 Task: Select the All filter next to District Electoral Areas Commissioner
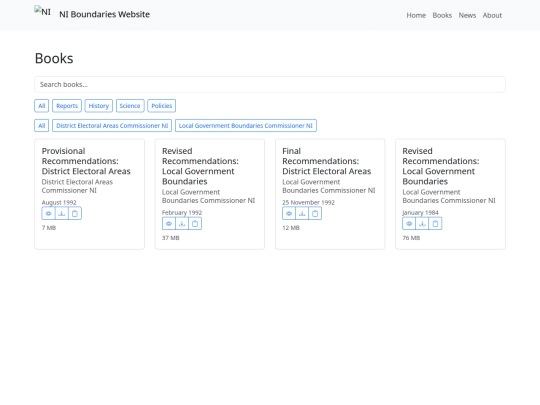42,126
